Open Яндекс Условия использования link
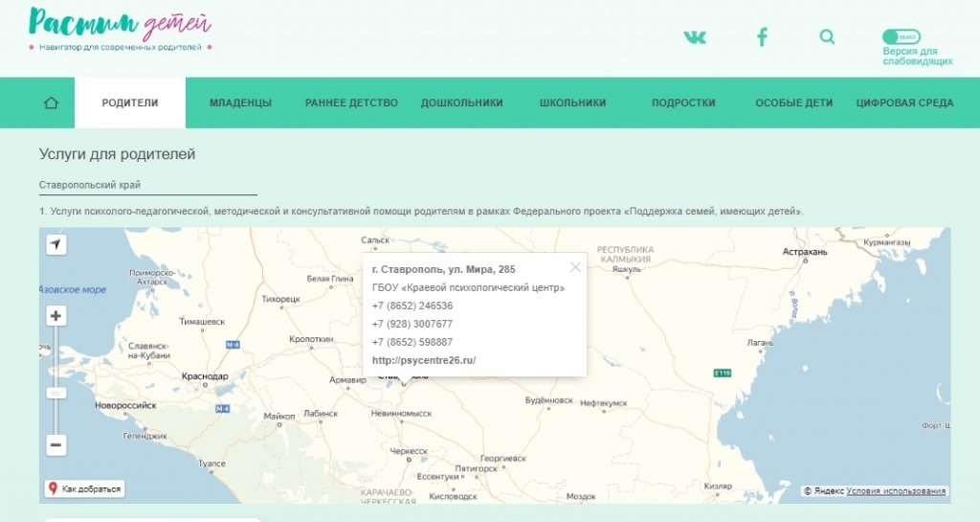 coord(896,490)
